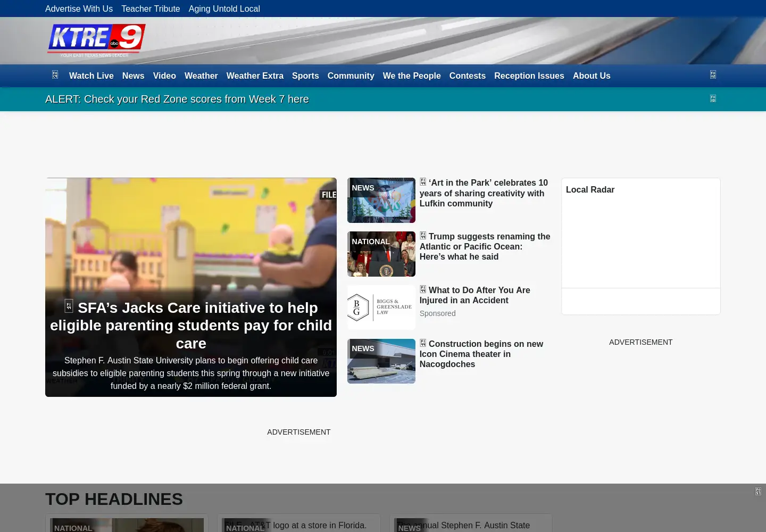Viewport: 766px width, 532px height.
Task: Click the Local Radar widget title
Action: pos(590,190)
